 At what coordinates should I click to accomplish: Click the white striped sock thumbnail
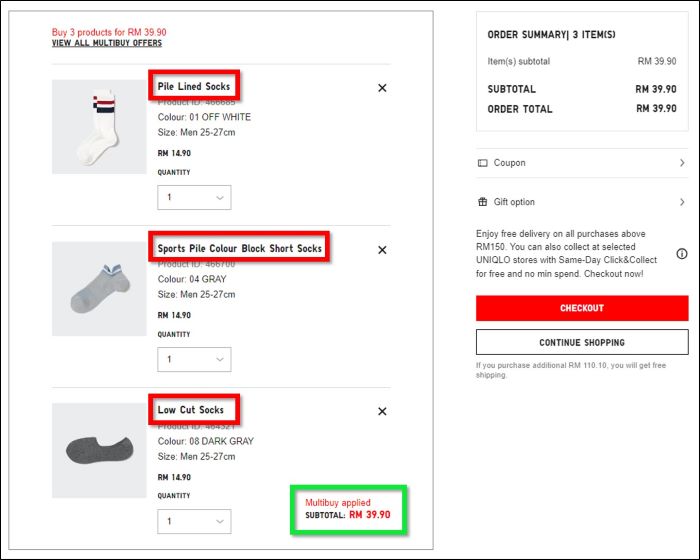click(99, 127)
